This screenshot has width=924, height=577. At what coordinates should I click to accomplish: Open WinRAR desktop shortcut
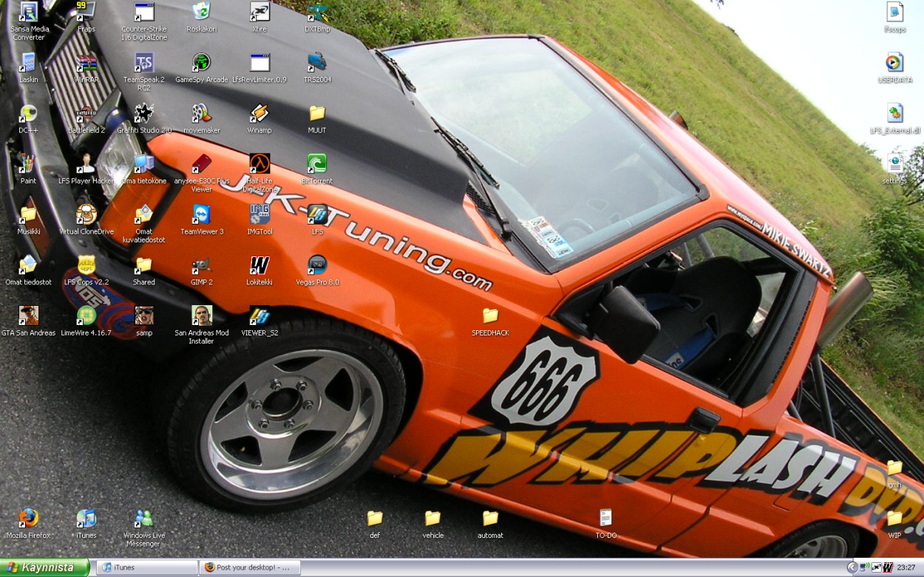[x=86, y=63]
